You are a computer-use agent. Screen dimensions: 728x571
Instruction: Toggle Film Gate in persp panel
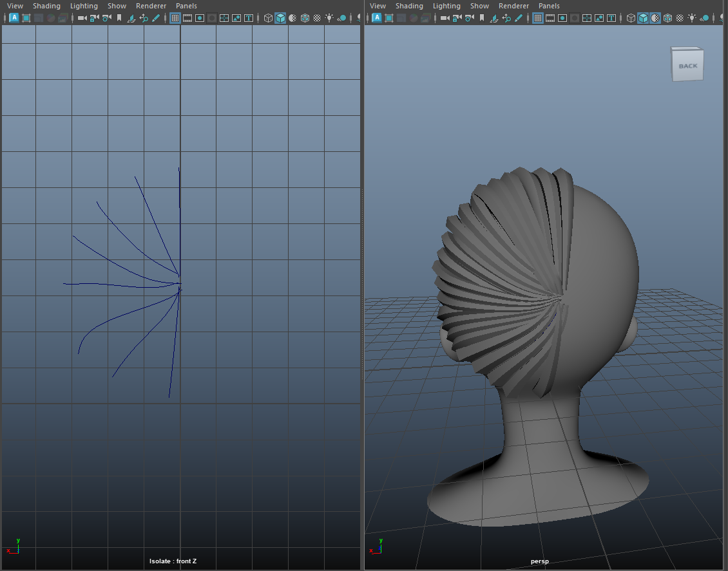[550, 18]
